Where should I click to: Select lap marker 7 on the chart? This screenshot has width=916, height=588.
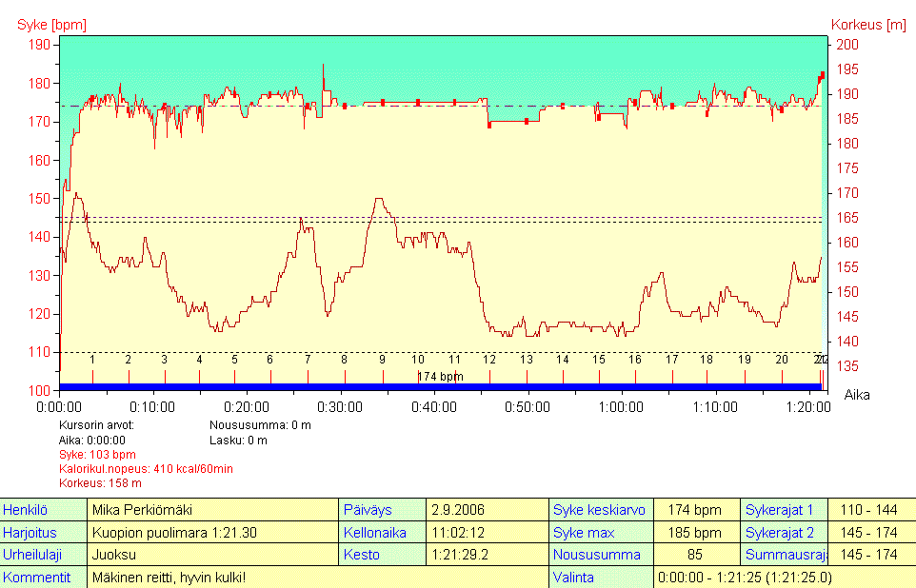click(x=308, y=361)
